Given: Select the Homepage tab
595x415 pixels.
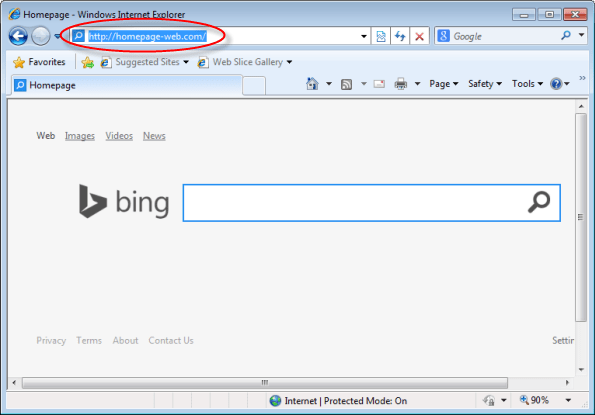Looking at the screenshot, I should (x=126, y=85).
